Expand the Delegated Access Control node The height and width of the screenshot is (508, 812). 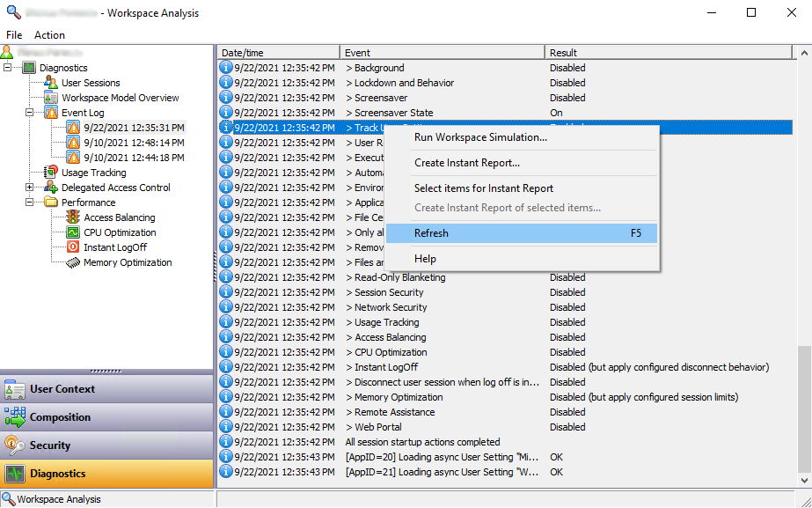[30, 188]
